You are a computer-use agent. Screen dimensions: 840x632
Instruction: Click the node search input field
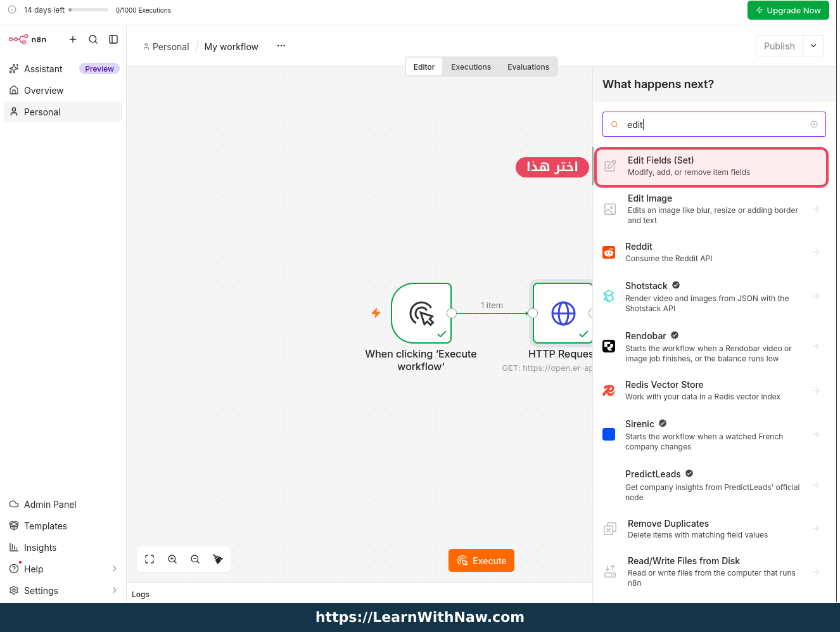714,124
